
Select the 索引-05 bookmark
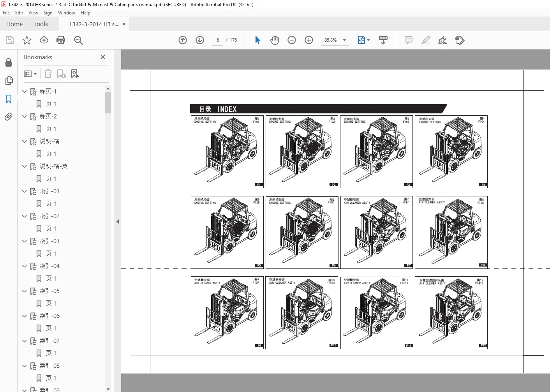[49, 291]
